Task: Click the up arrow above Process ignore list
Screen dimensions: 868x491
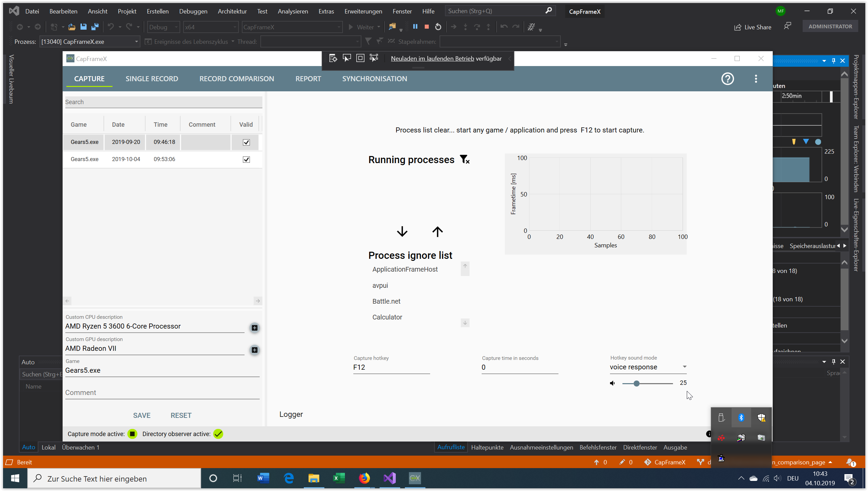Action: [x=438, y=232]
